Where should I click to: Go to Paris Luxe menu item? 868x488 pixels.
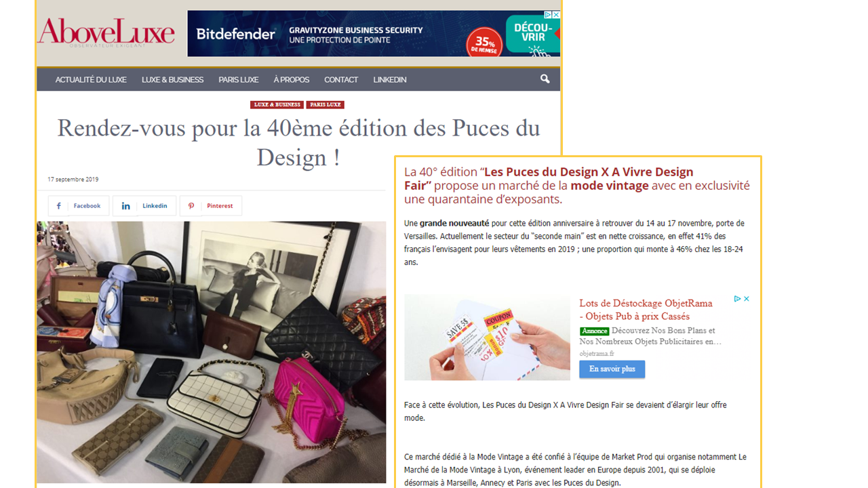click(238, 80)
